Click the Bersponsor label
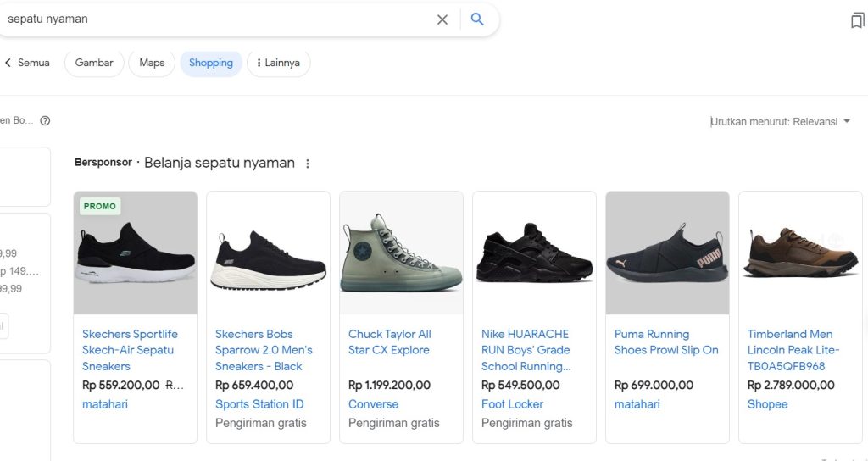The image size is (868, 461). 103,163
